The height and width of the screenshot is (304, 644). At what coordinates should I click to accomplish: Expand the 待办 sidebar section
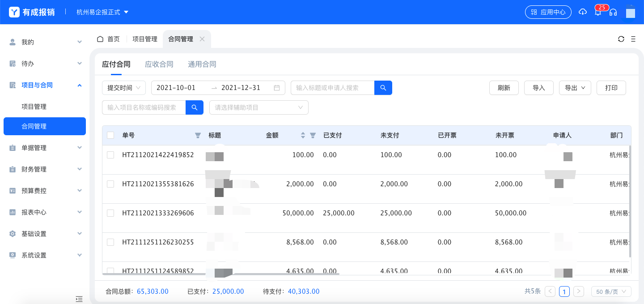80,64
